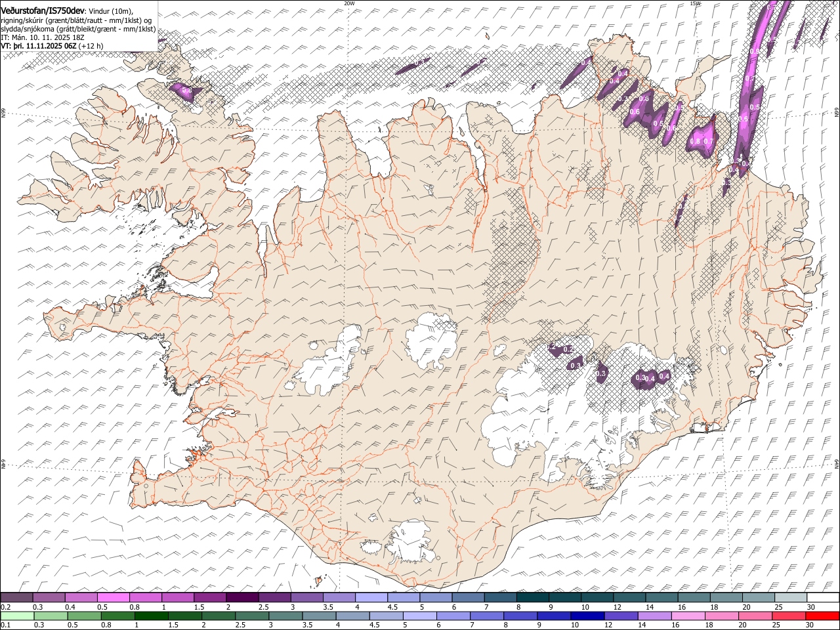
Task: Click the '2.5' label on the purple scale
Action: coord(263,607)
